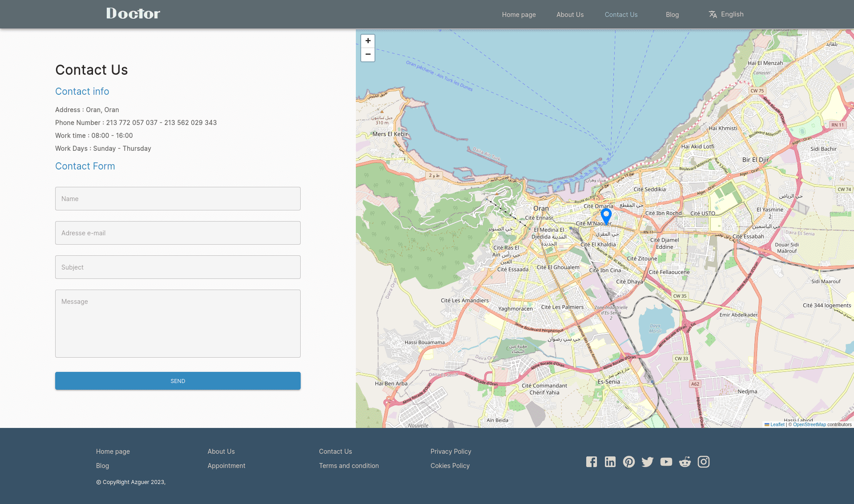The height and width of the screenshot is (504, 854).
Task: Zoom out on the map
Action: pyautogui.click(x=368, y=54)
